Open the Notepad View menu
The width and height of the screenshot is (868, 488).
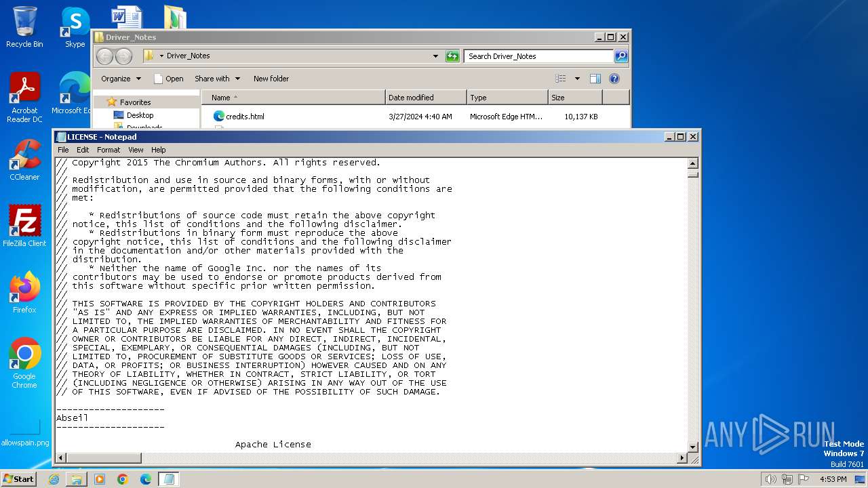click(x=136, y=150)
